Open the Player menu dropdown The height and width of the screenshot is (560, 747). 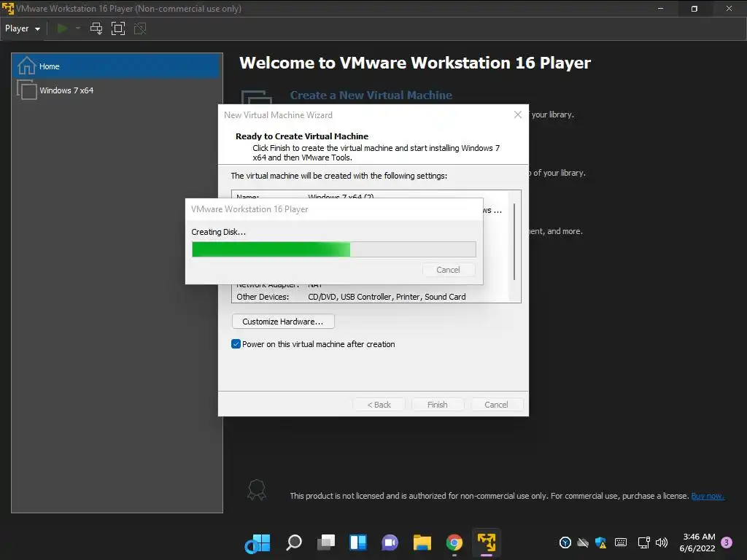click(23, 28)
